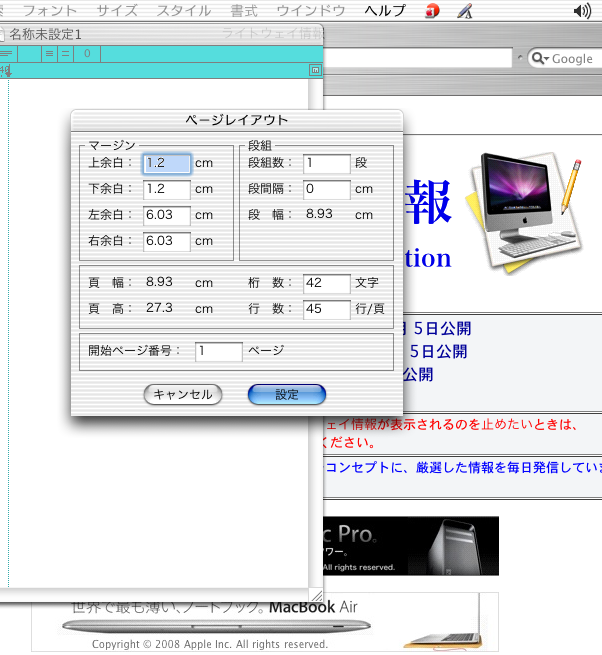Click the Google search magnifier icon

[540, 59]
